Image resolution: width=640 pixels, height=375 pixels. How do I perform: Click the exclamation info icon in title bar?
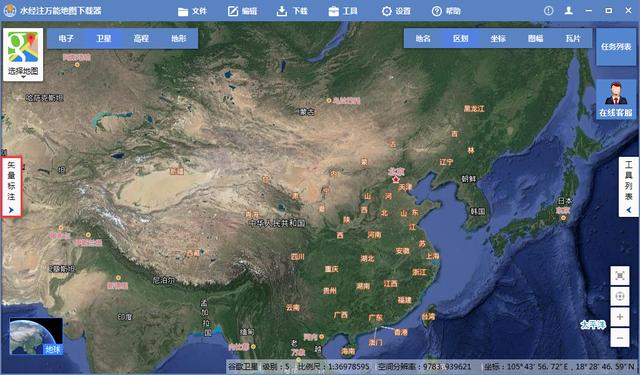(549, 11)
